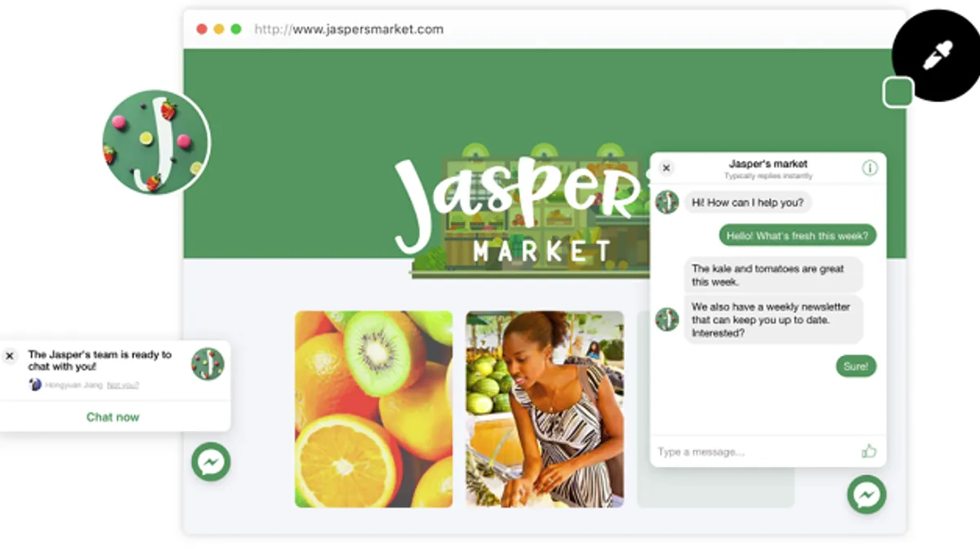Click the Chat now button
The image size is (980, 551).
click(113, 417)
